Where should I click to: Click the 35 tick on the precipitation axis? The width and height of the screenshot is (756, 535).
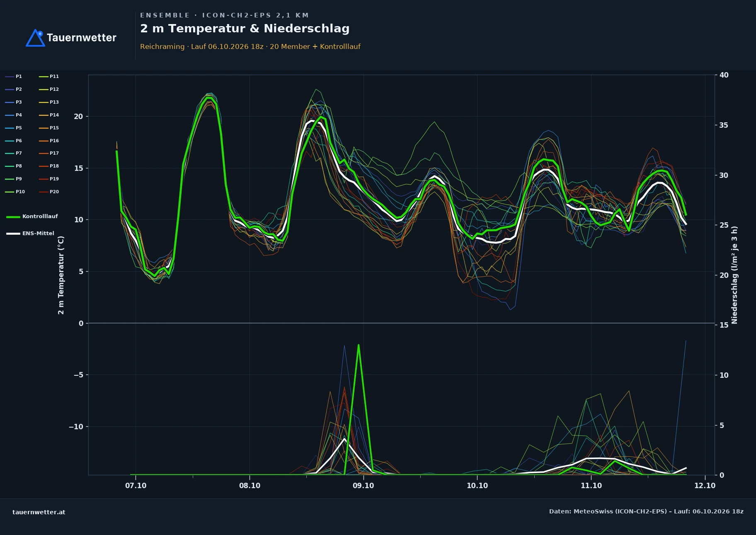(x=724, y=125)
